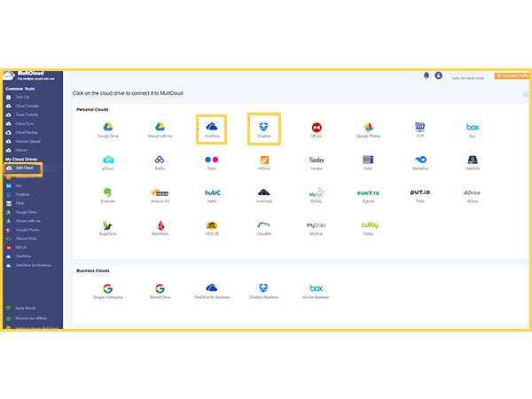Image resolution: width=532 pixels, height=399 pixels.
Task: Click the MultCloud logo
Action: pyautogui.click(x=29, y=75)
